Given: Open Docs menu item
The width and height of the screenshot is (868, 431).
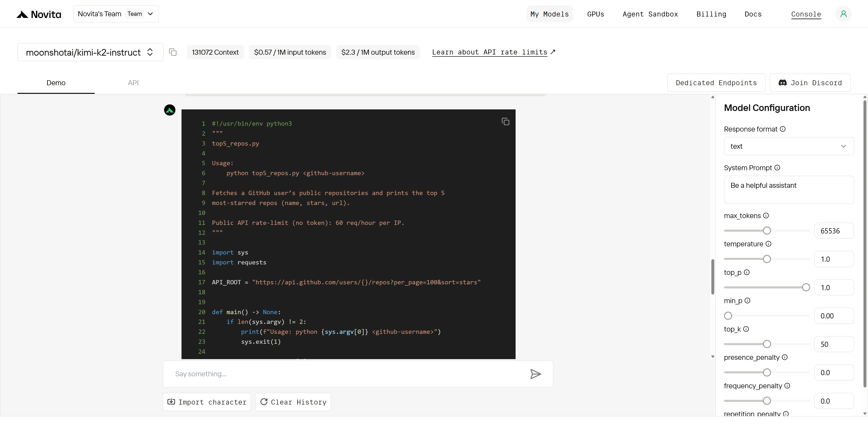Looking at the screenshot, I should click(753, 14).
